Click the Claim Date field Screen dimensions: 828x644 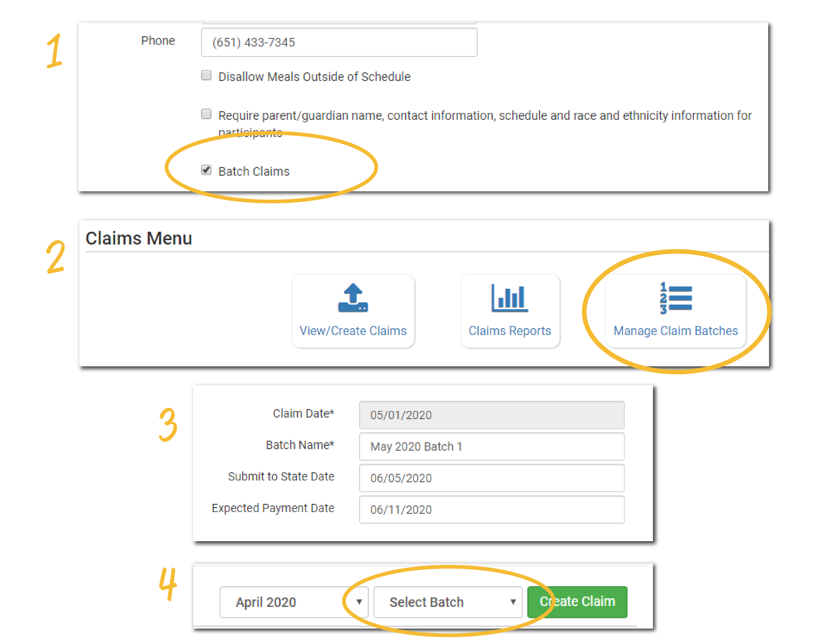coord(491,415)
